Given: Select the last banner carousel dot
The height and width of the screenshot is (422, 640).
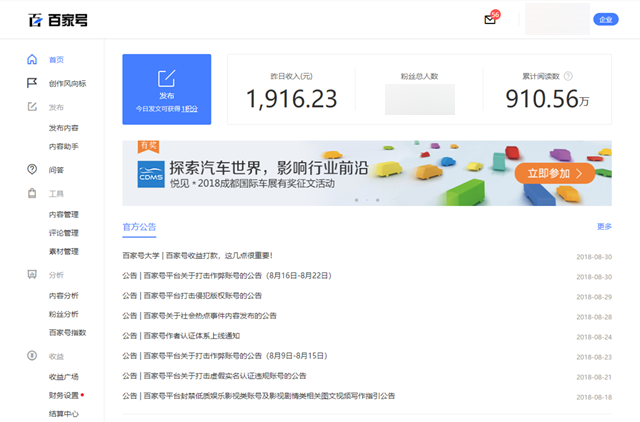Looking at the screenshot, I should point(378,200).
